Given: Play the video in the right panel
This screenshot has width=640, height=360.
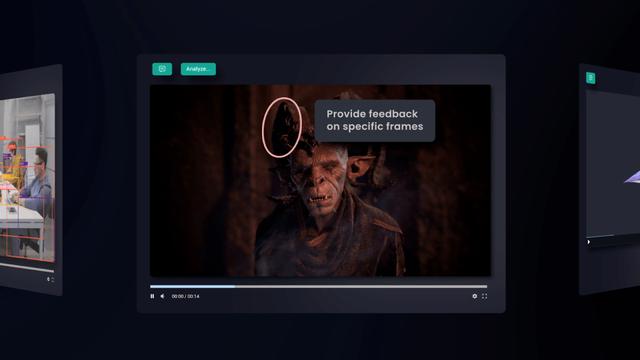Looking at the screenshot, I should click(x=589, y=242).
